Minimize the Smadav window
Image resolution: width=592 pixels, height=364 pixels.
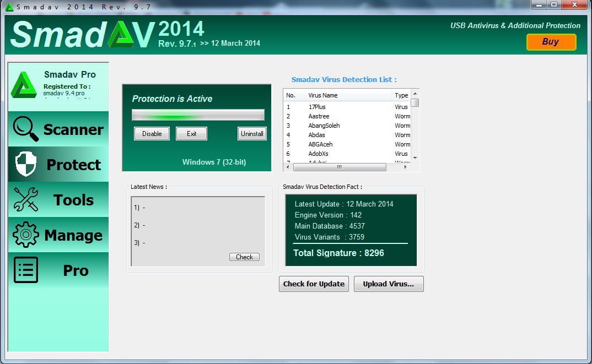tap(539, 4)
